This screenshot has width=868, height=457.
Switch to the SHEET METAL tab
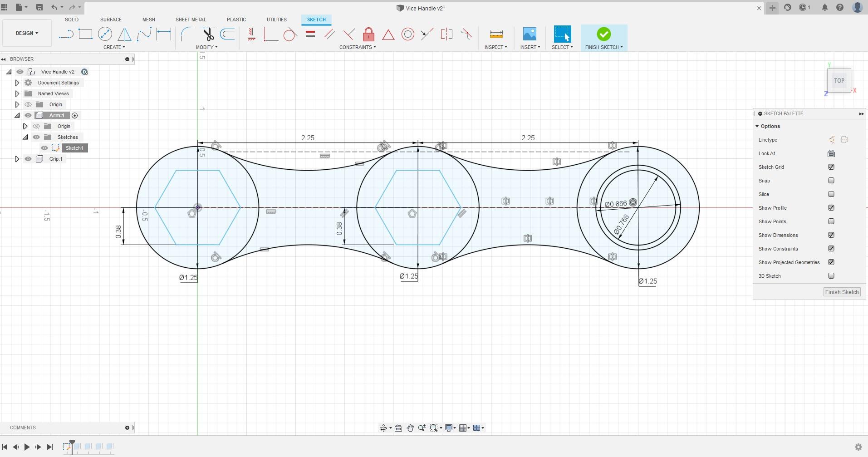(191, 20)
